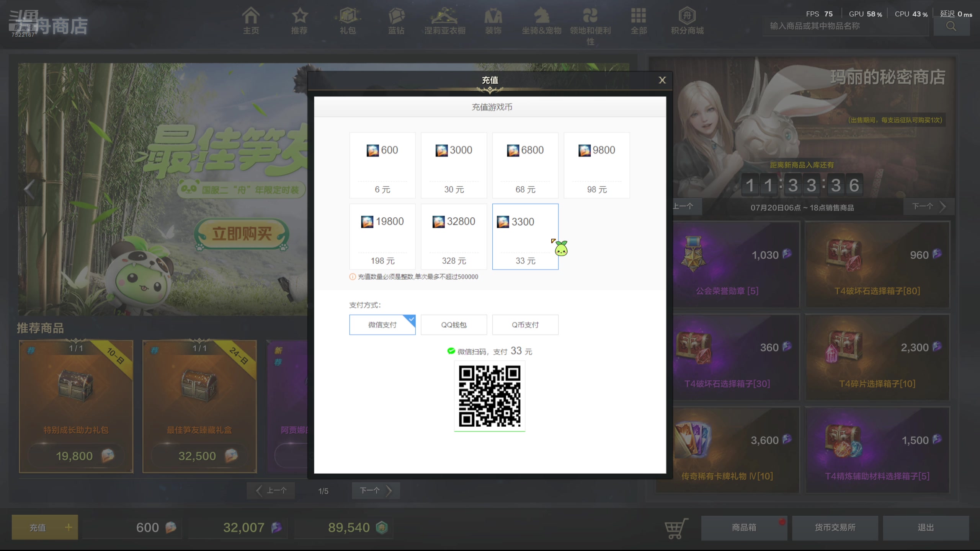Click the 公会荣誉勋章 medal icon
980x551 pixels.
coord(693,253)
